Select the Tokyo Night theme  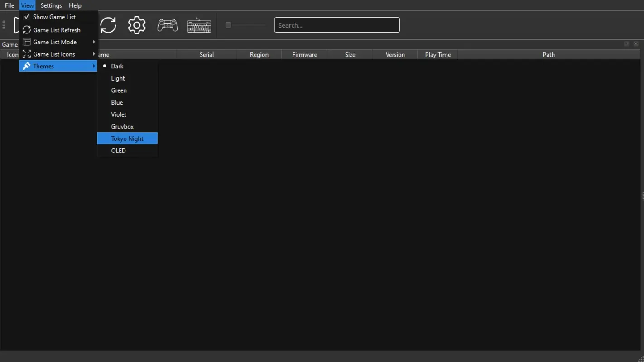127,138
